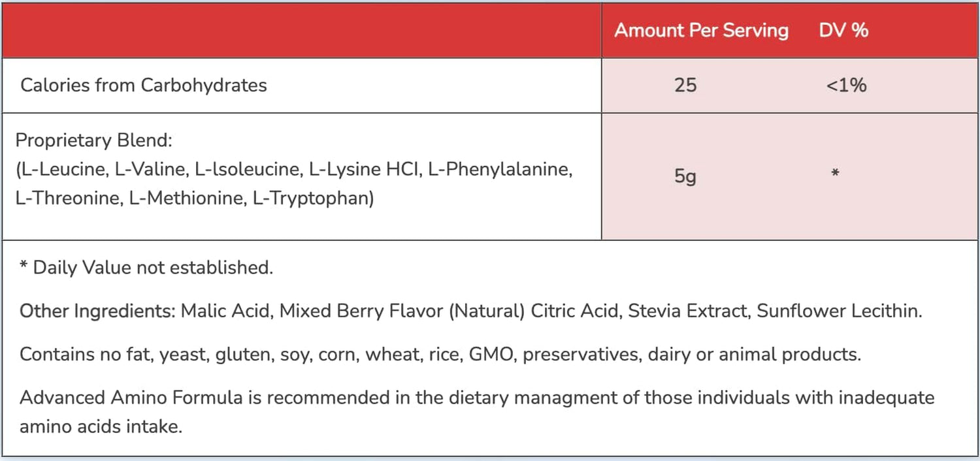Image resolution: width=980 pixels, height=461 pixels.
Task: Click the L-Leucine ingredient name
Action: (x=63, y=170)
